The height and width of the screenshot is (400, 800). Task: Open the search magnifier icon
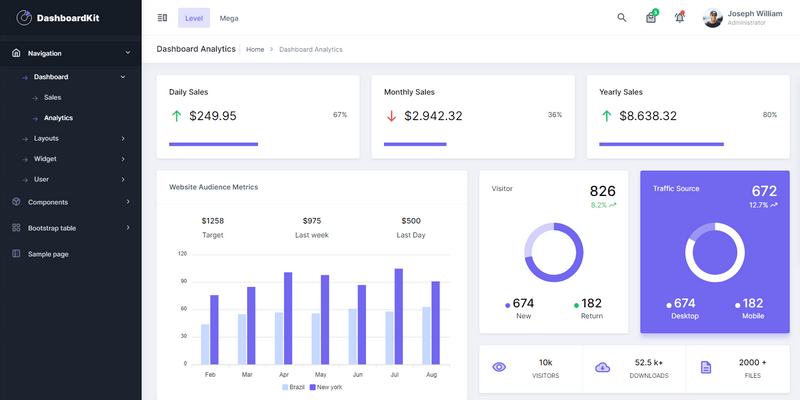pos(622,18)
